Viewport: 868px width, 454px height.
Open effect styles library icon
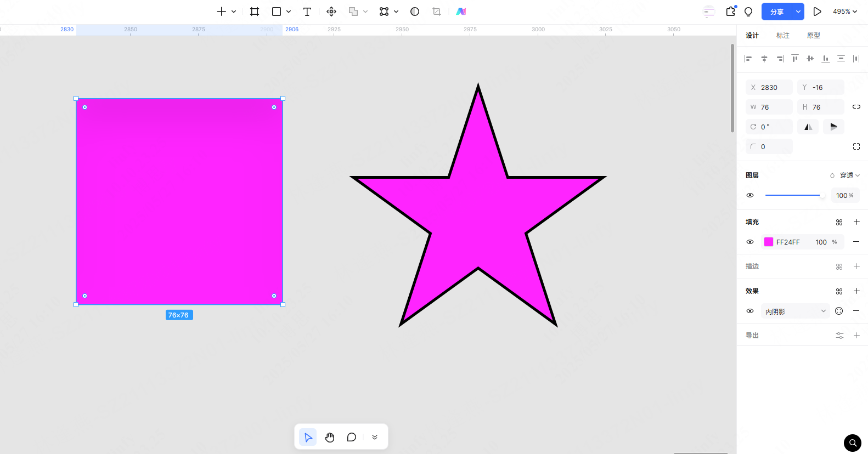pyautogui.click(x=839, y=291)
